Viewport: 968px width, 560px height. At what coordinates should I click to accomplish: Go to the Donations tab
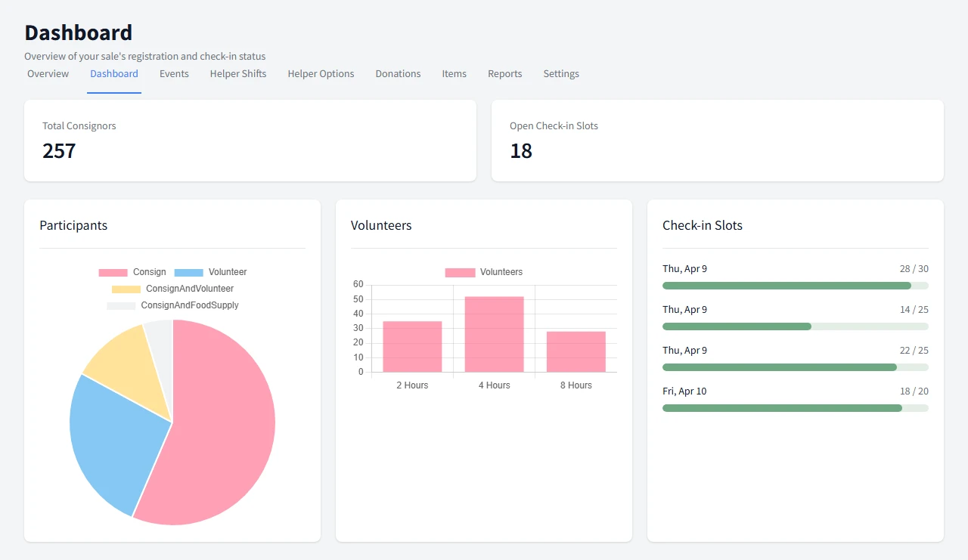(398, 73)
